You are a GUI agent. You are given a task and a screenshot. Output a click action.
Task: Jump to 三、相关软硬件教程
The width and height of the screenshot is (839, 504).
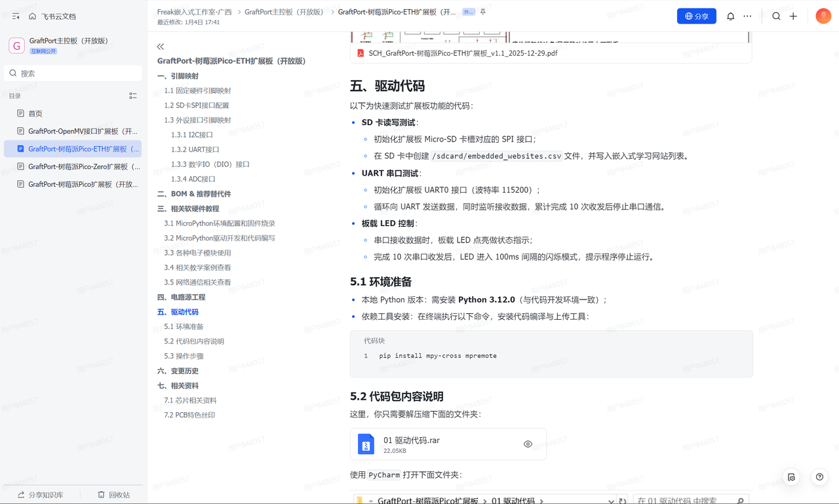tap(188, 208)
